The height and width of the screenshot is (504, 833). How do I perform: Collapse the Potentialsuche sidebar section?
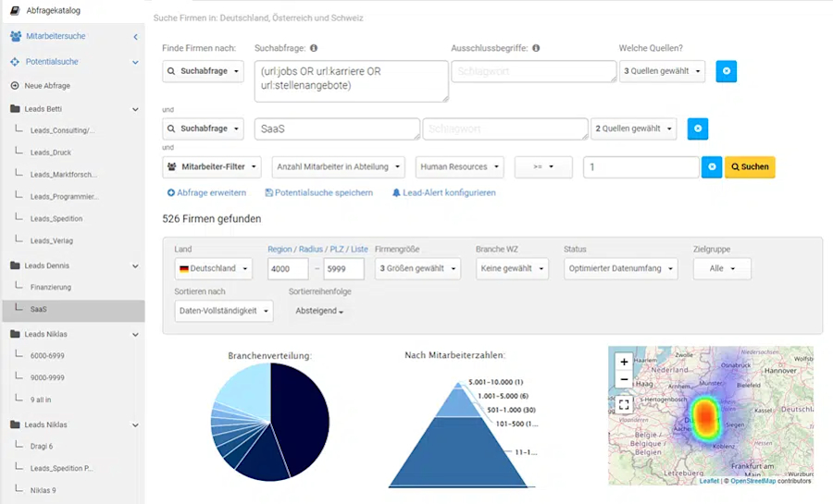coord(135,62)
